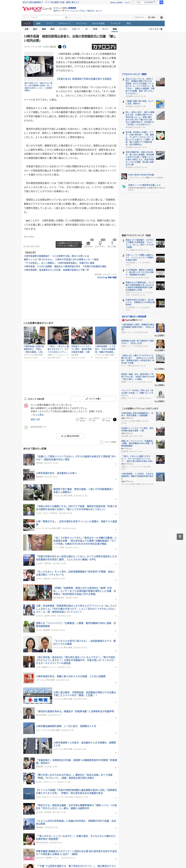Close the reaction tooltip popup
This screenshot has height=868, width=186.
click(81, 243)
